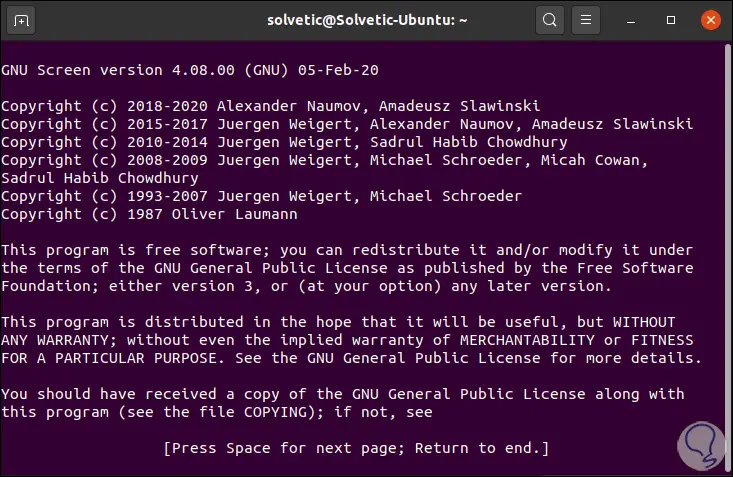Click the GNU Screen version 4.08.00 line
This screenshot has width=733, height=477.
point(190,70)
